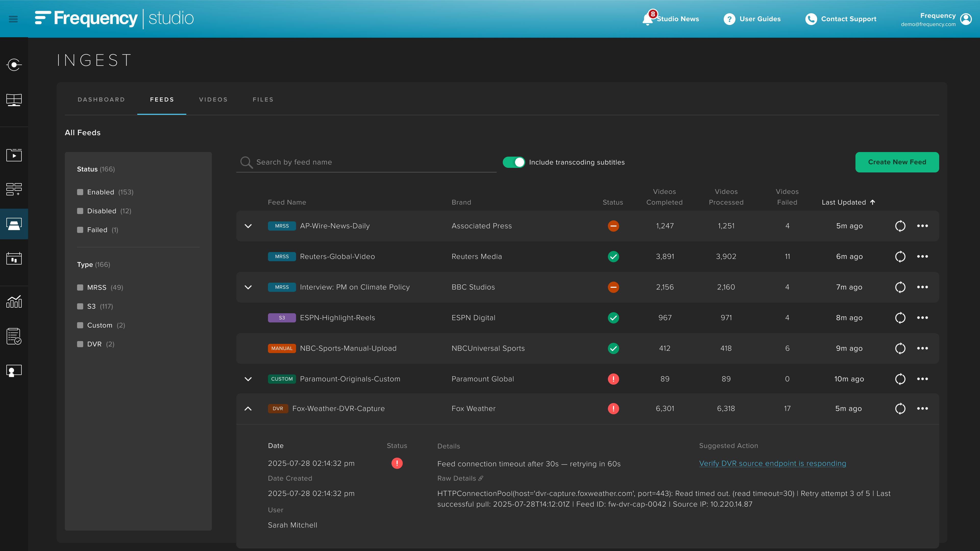
Task: Expand the Interview: PM on Climate Policy row
Action: click(x=248, y=287)
